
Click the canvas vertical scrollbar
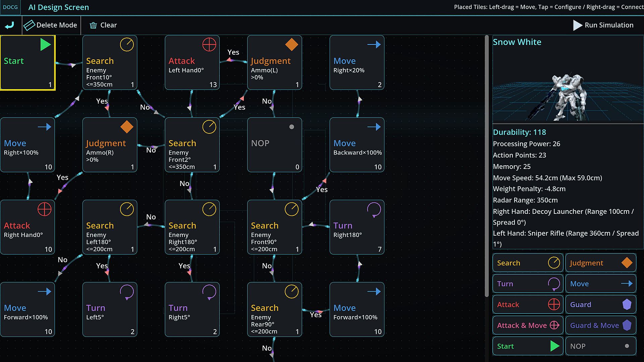487,166
